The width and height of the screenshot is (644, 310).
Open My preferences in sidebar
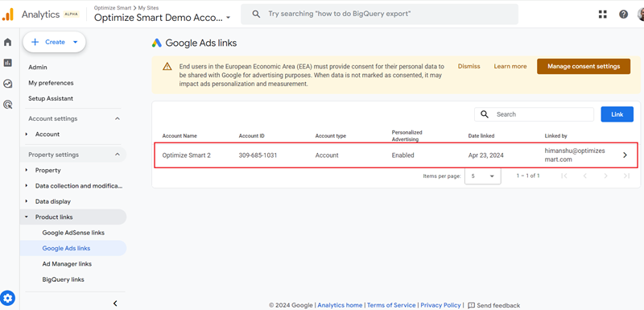tap(51, 83)
